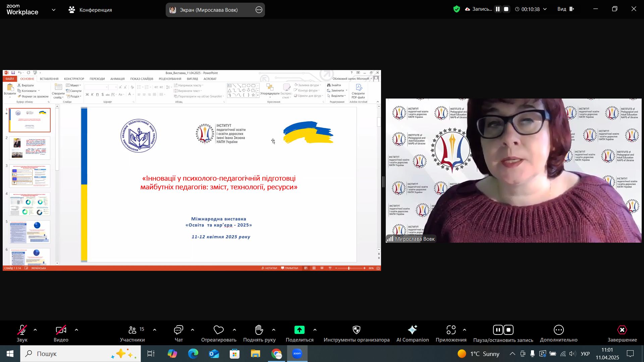Image resolution: width=644 pixels, height=362 pixels.
Task: Switch to ВСТАВЛЕННЯ ribbon tab
Action: point(49,79)
